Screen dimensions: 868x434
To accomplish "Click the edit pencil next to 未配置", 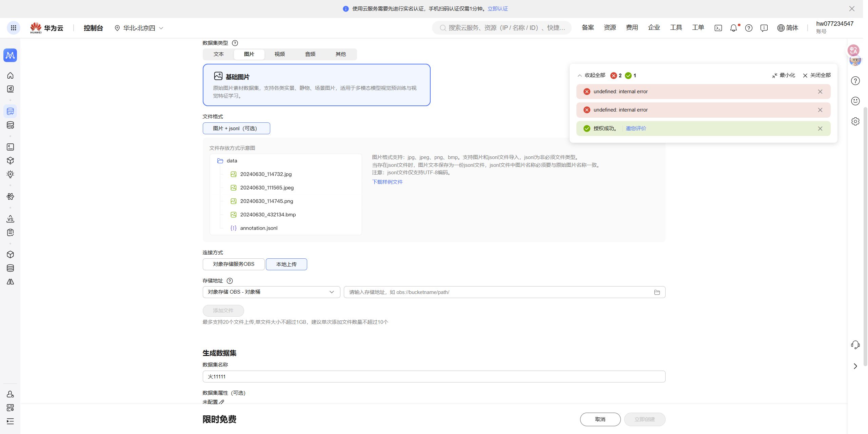I will point(221,402).
